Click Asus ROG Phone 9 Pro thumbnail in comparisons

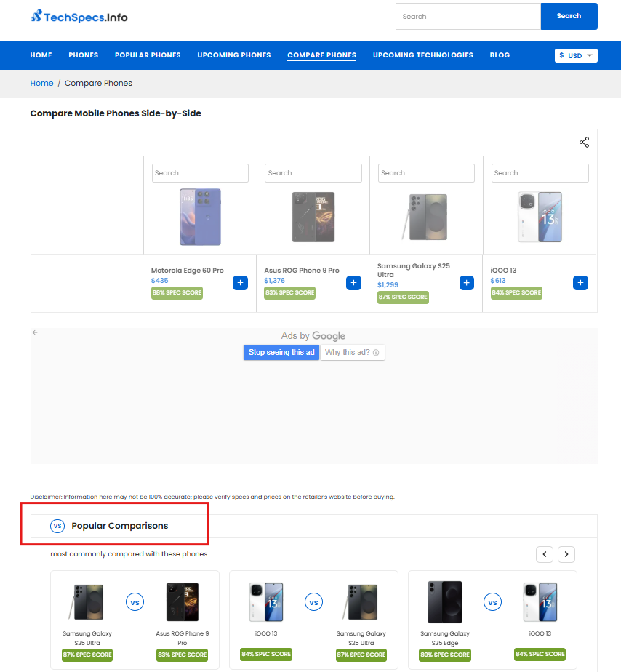pos(182,602)
